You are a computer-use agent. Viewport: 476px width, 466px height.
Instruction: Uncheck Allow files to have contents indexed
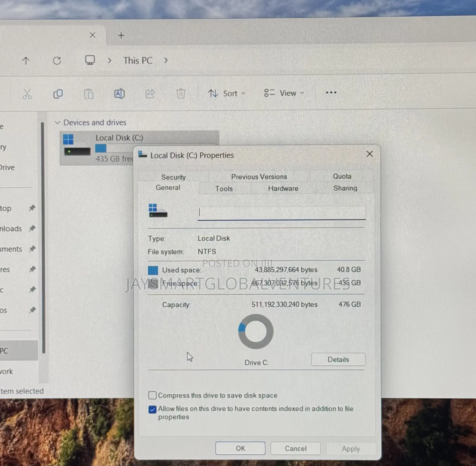pos(152,409)
